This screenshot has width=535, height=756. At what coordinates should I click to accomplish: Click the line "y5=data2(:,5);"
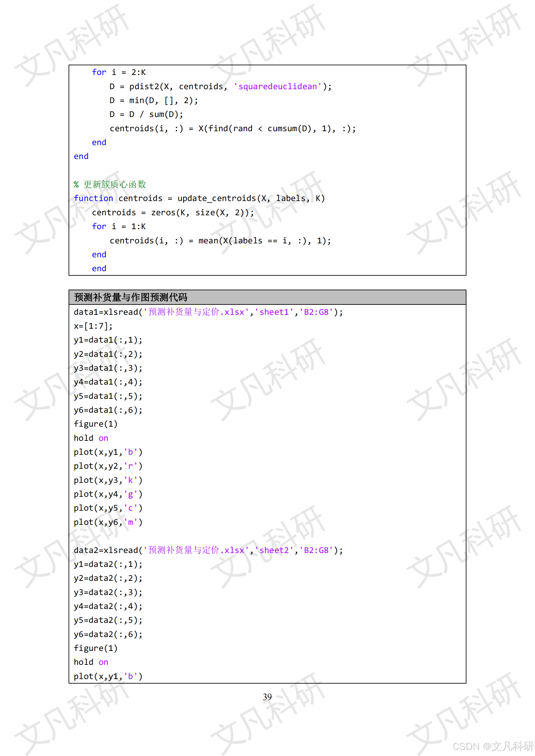[x=108, y=620]
